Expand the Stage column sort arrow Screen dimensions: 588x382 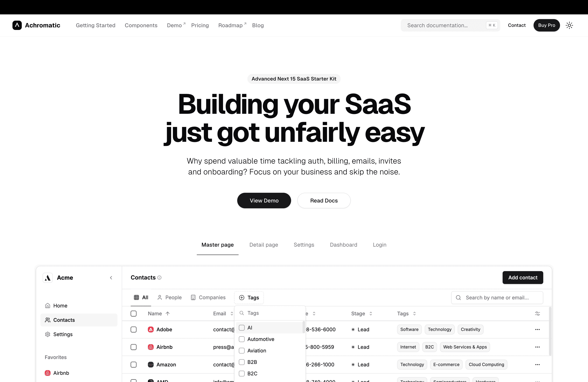[371, 313]
